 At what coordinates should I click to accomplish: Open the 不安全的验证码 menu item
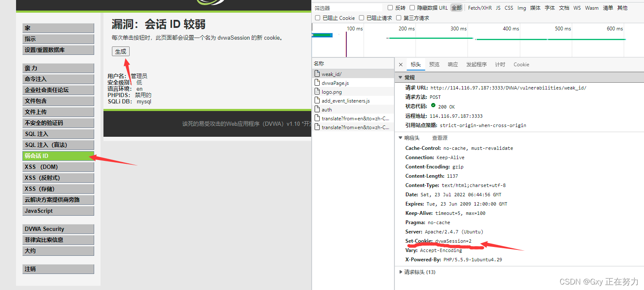pyautogui.click(x=58, y=123)
